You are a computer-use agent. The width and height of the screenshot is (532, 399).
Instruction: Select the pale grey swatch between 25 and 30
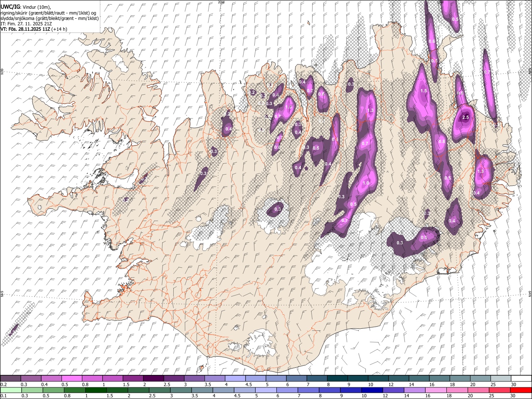[500, 379]
